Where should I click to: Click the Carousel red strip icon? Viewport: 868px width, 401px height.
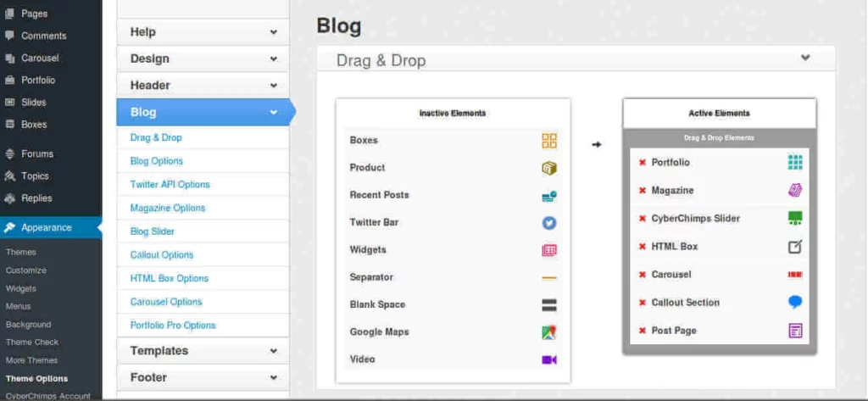coord(795,275)
